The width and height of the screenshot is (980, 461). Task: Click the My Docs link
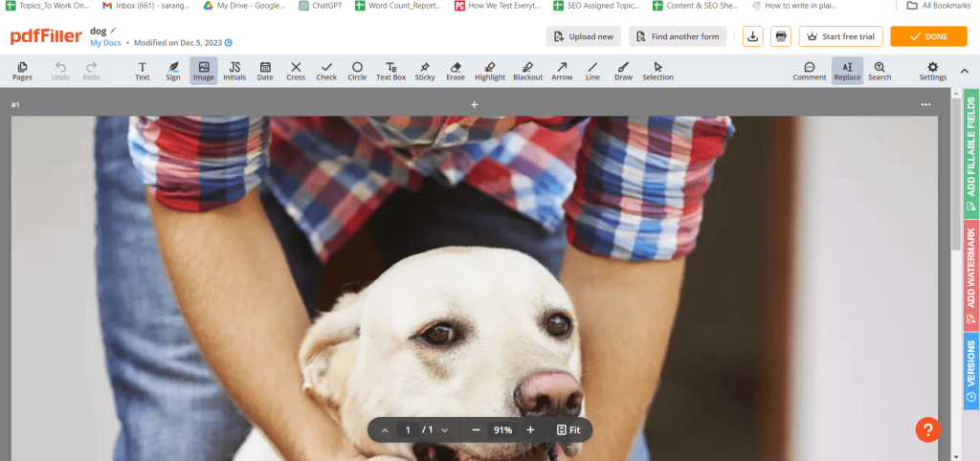tap(104, 44)
